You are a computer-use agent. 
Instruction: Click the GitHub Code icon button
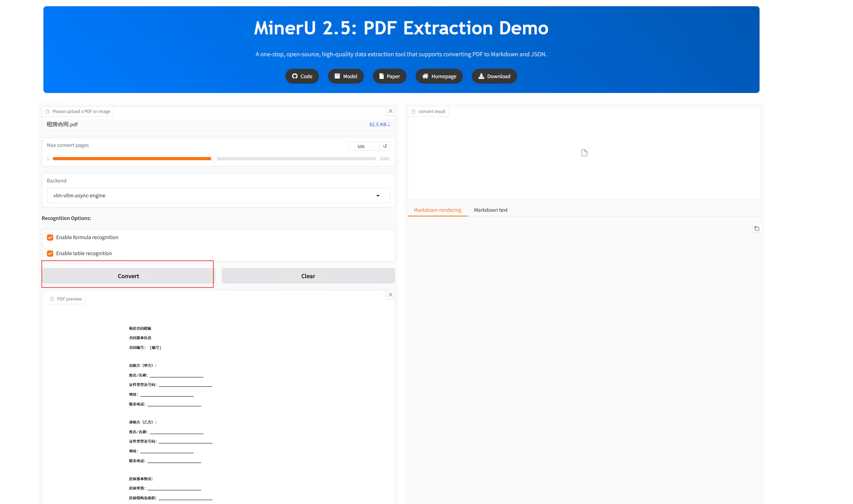(x=302, y=76)
